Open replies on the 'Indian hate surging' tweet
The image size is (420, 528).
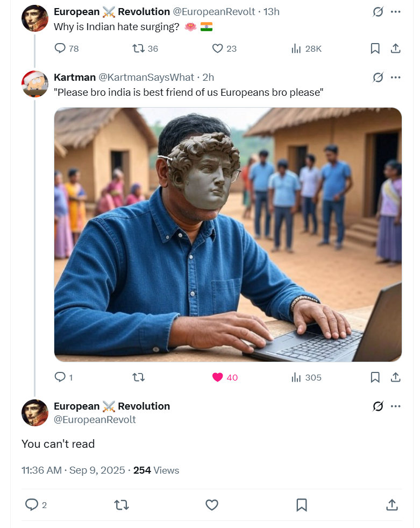(66, 48)
